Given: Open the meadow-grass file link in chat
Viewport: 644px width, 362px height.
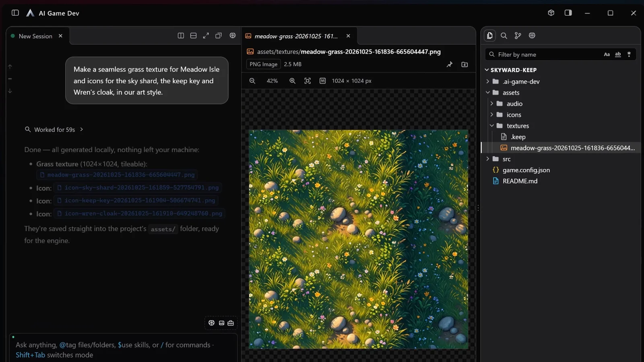Looking at the screenshot, I should click(117, 175).
